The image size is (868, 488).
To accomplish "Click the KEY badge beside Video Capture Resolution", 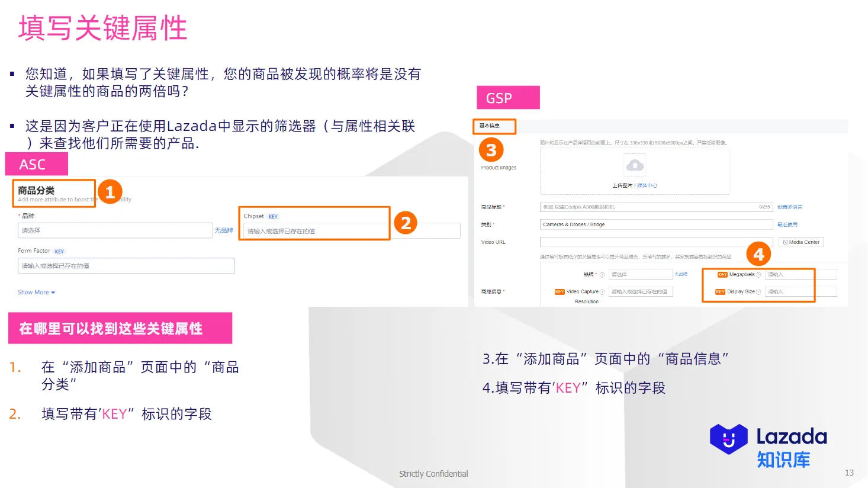I will point(560,291).
